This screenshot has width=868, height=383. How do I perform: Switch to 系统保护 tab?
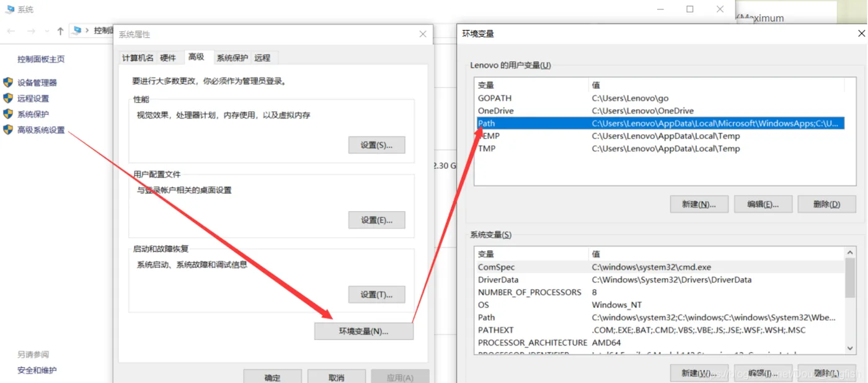(232, 58)
